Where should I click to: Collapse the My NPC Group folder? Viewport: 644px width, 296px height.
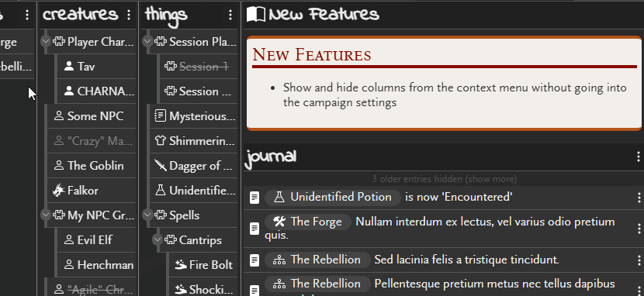(x=46, y=215)
